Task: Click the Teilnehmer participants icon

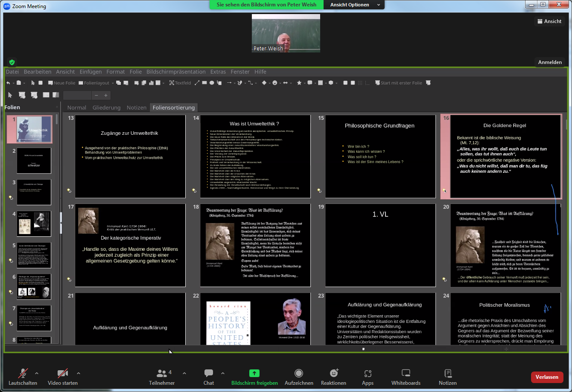Action: click(x=162, y=374)
